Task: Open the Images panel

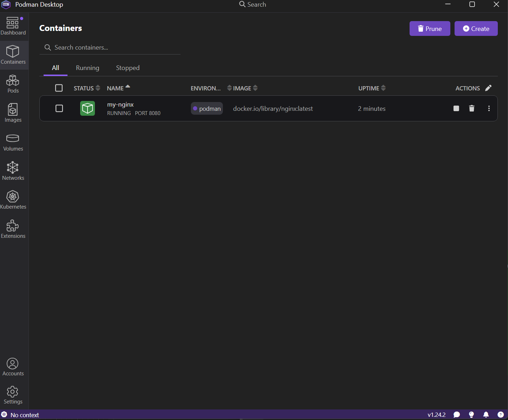Action: [x=13, y=113]
